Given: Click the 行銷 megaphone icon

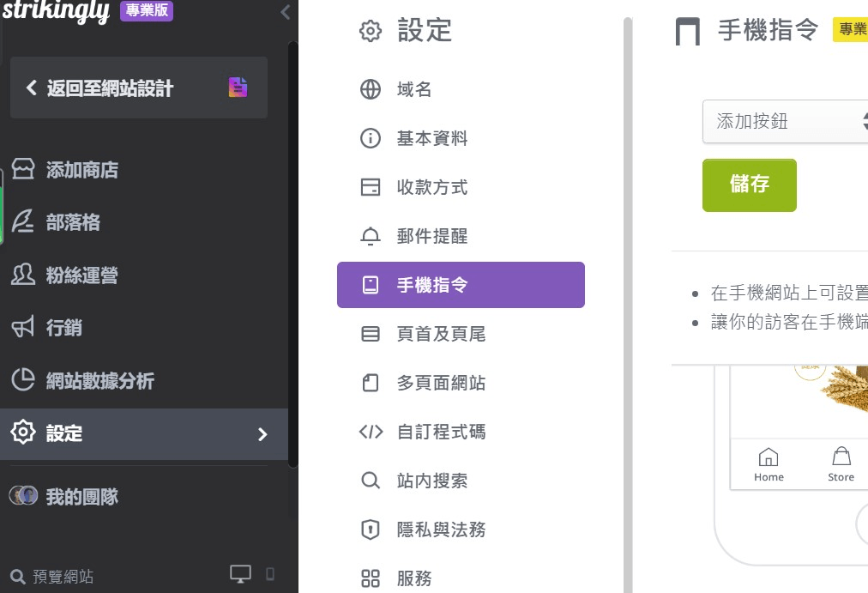Looking at the screenshot, I should click(23, 327).
